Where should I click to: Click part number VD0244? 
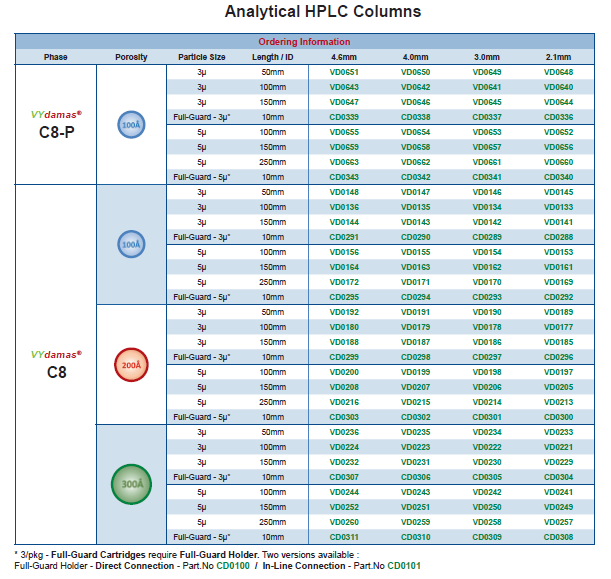[x=344, y=492]
